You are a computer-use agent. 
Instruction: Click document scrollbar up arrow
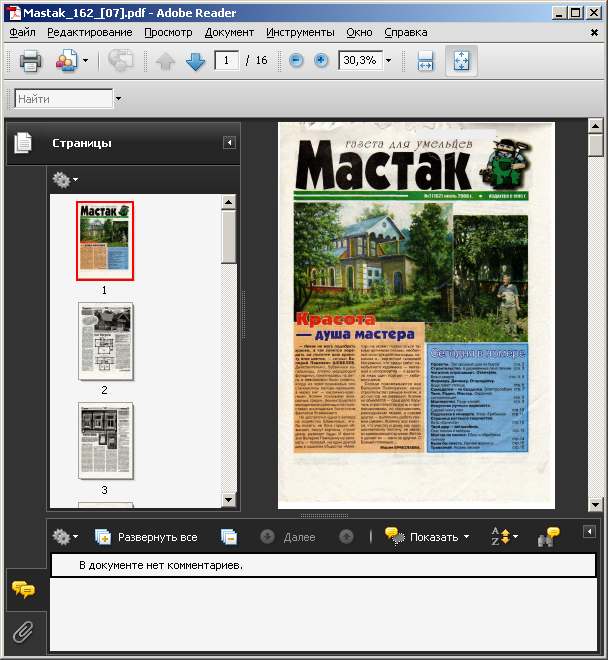[x=595, y=126]
